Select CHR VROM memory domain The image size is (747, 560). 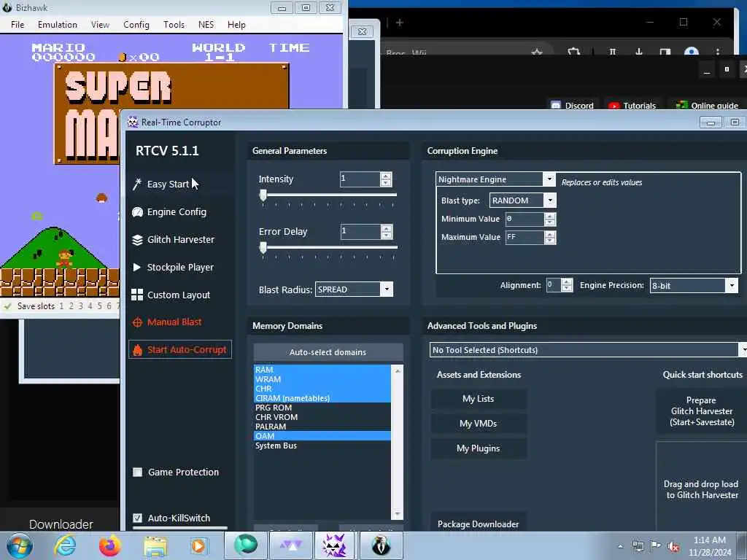[x=322, y=417]
